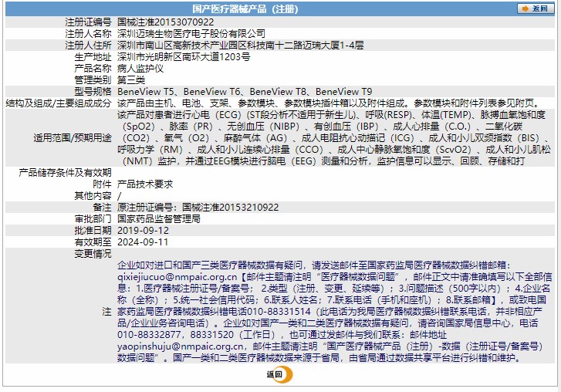Click the header title 国产医疗器械产品（注册）
Image resolution: width=561 pixels, height=392 pixels.
[x=245, y=8]
